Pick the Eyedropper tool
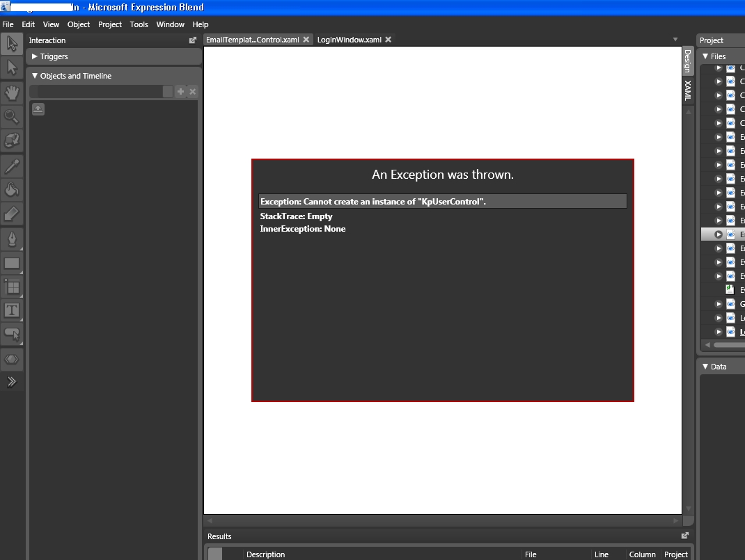 point(12,166)
